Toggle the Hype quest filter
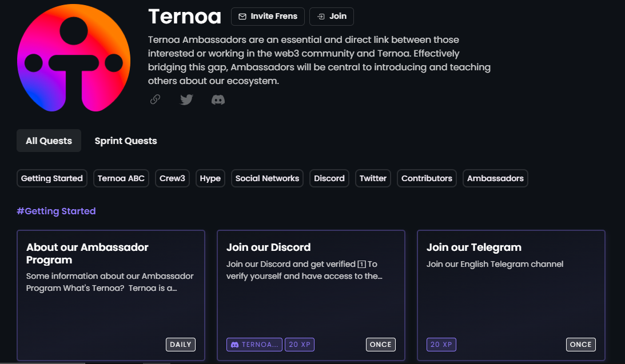The image size is (625, 364). tap(210, 178)
